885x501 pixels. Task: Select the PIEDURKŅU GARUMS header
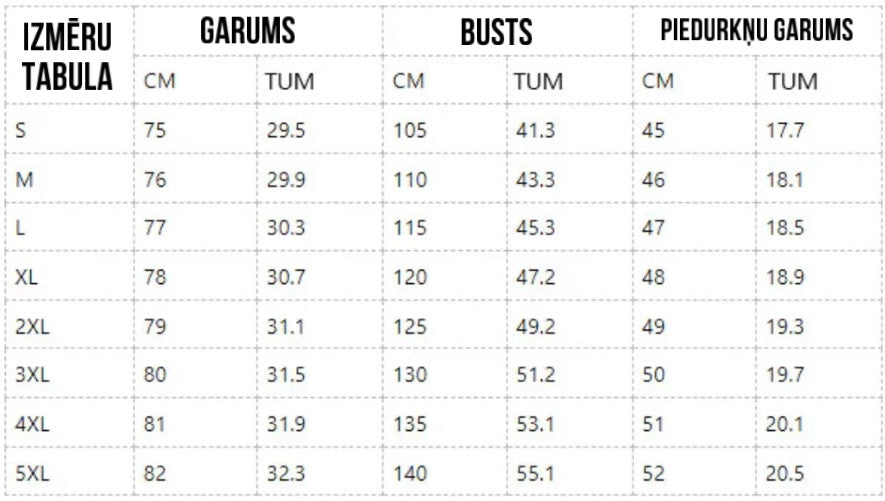(757, 31)
